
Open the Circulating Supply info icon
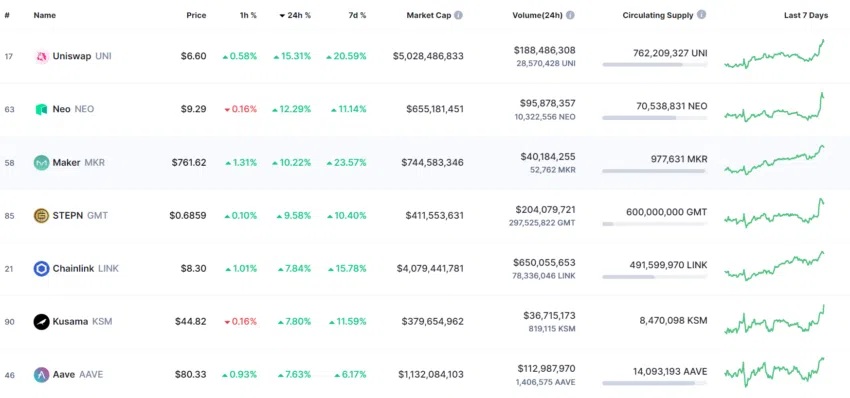[x=701, y=15]
